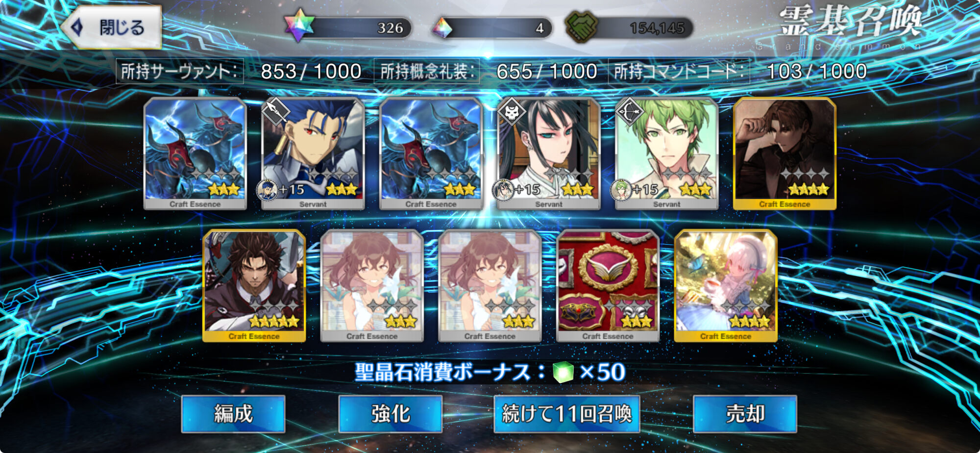Tap the green Friend Point handshake icon

(581, 26)
